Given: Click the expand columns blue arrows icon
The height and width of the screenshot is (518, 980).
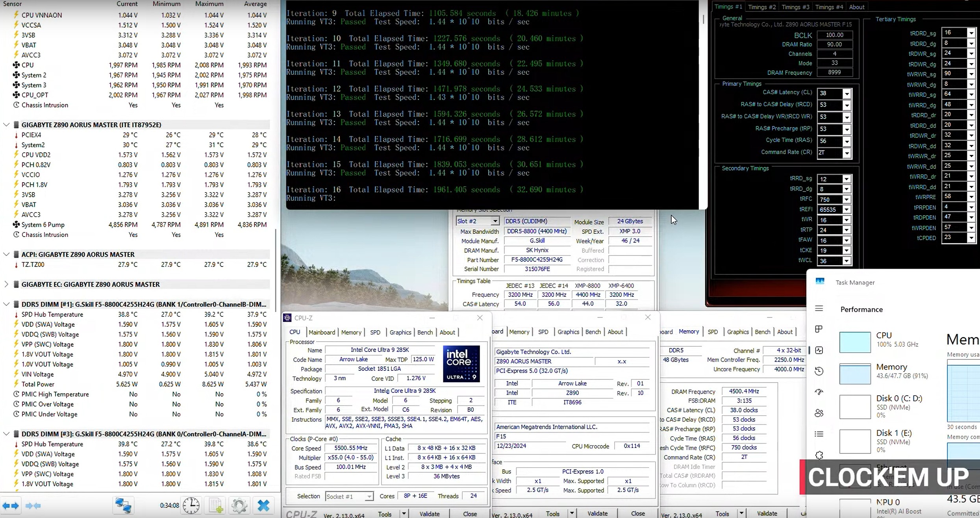Looking at the screenshot, I should [11, 506].
